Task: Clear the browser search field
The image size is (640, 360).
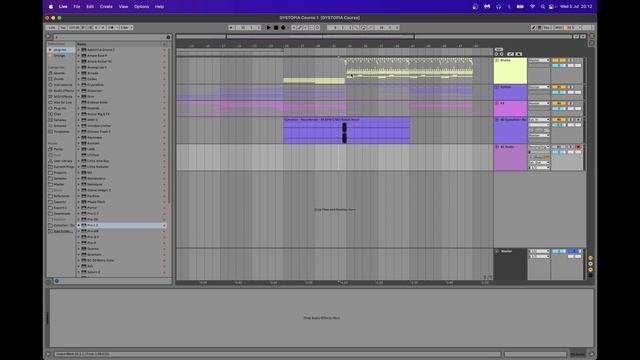Action: click(x=168, y=37)
